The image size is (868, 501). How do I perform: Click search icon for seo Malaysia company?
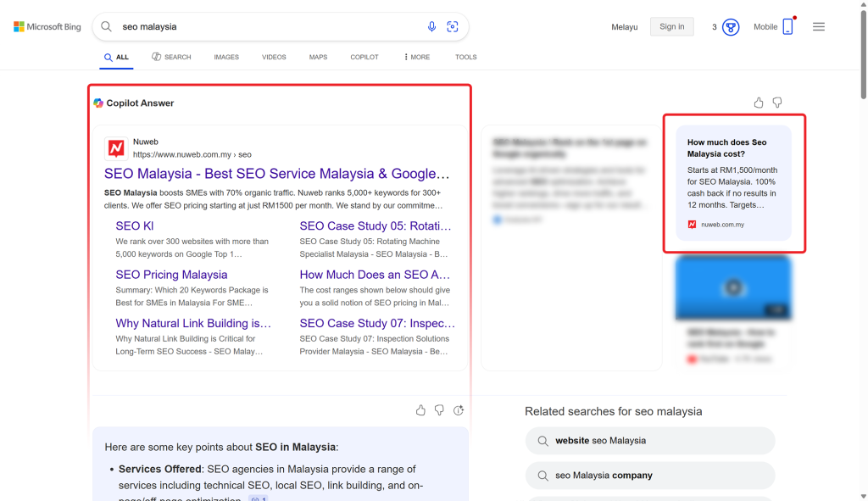click(x=543, y=476)
